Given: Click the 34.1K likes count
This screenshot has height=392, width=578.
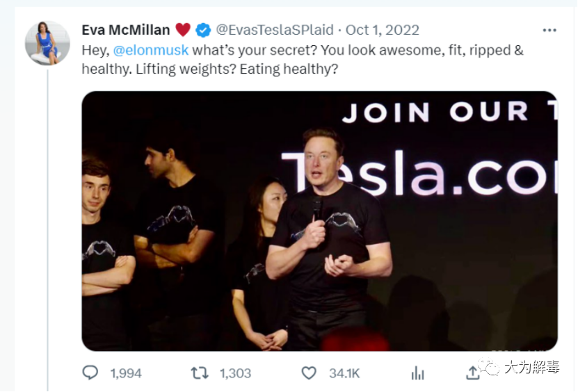Looking at the screenshot, I should 344,373.
